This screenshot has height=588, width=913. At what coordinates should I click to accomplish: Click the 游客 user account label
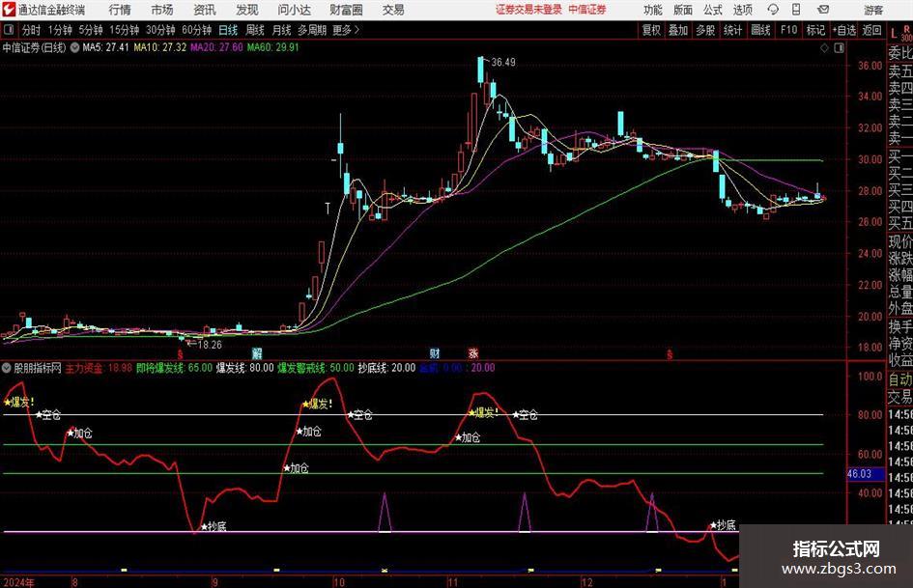[x=873, y=10]
